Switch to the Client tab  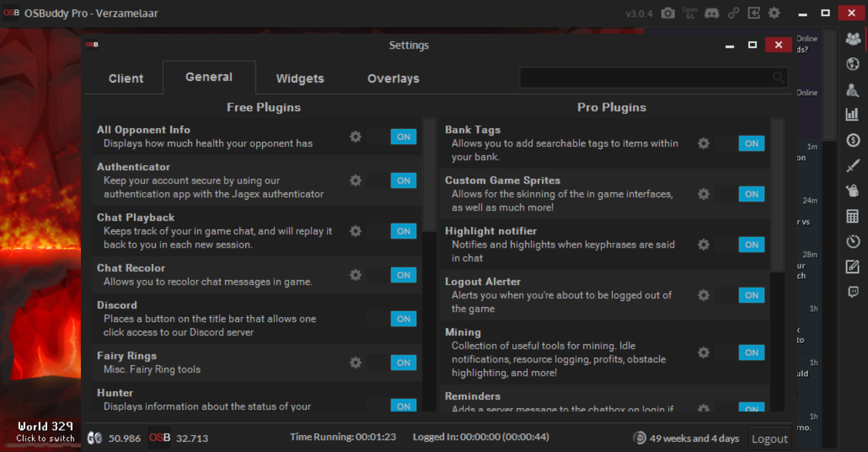click(x=126, y=78)
